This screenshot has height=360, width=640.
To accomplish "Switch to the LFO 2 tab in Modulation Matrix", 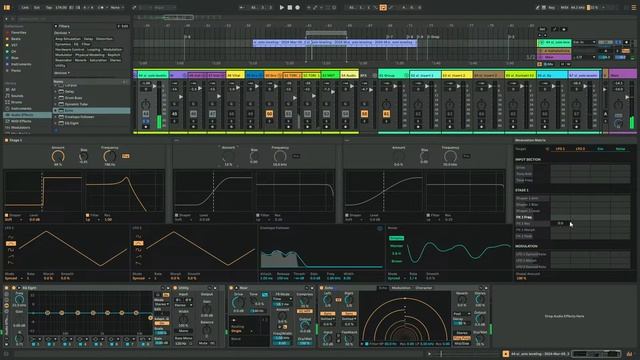I will coord(580,149).
